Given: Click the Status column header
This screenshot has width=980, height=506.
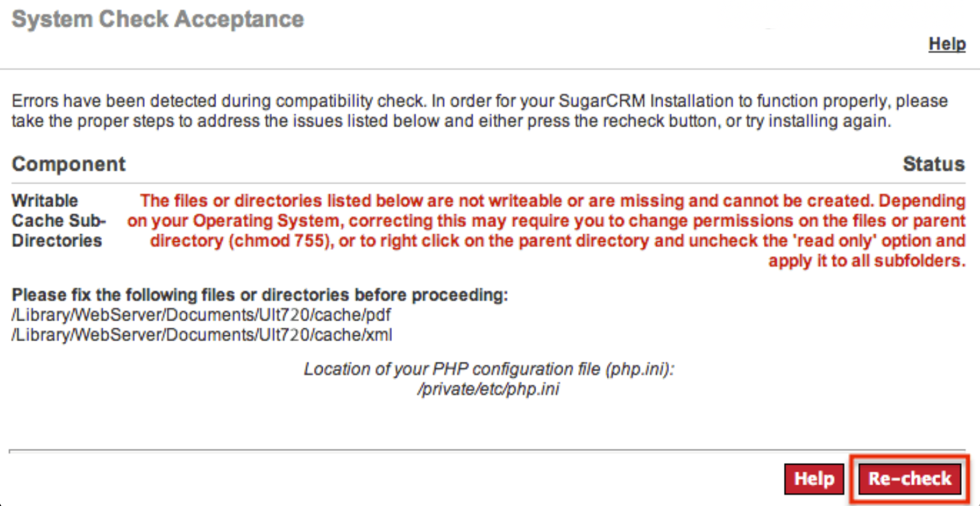Looking at the screenshot, I should pyautogui.click(x=934, y=164).
